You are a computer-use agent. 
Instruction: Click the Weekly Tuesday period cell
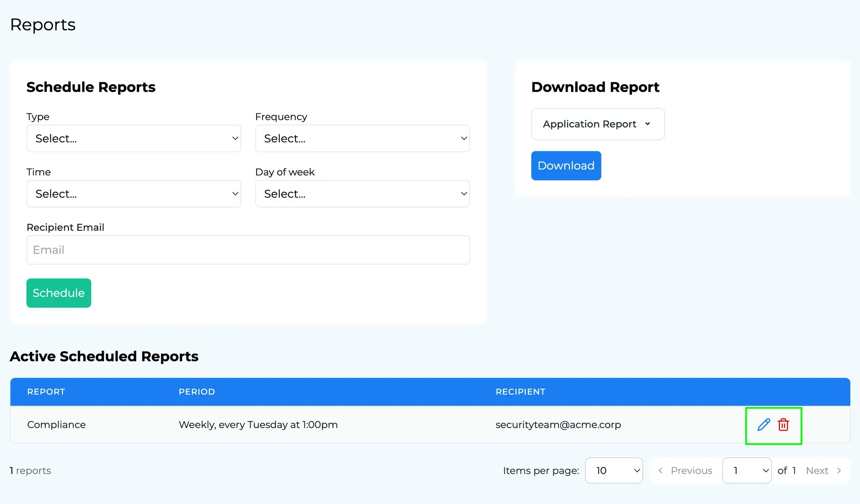point(258,425)
